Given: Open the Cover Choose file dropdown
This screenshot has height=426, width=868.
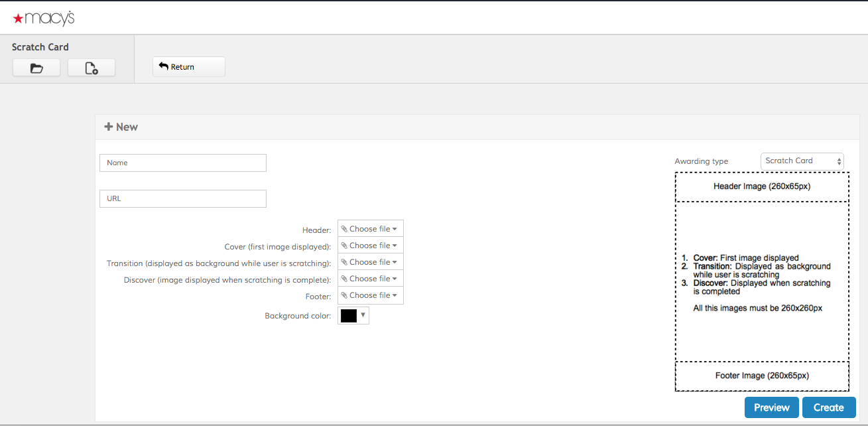Looking at the screenshot, I should (x=370, y=246).
